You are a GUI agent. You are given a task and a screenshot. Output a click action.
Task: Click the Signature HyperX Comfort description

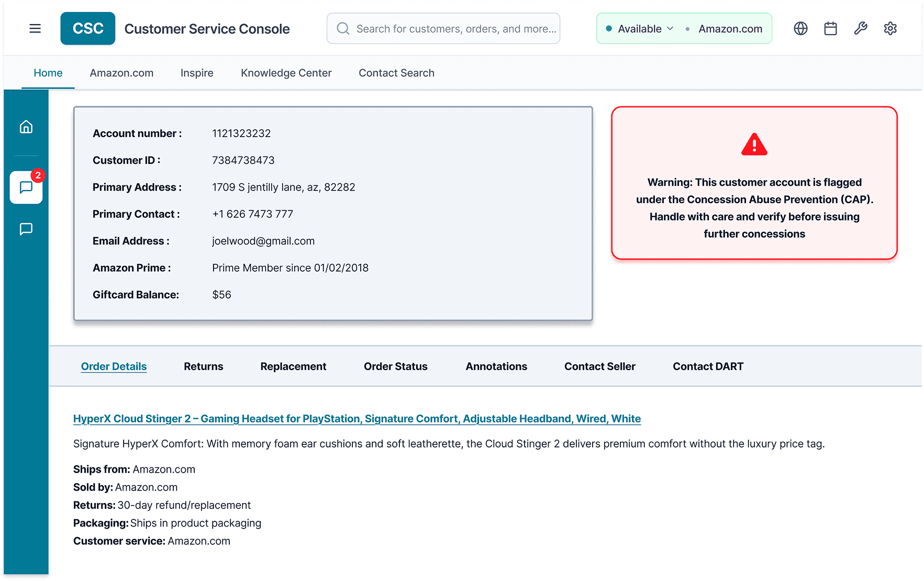coord(449,444)
